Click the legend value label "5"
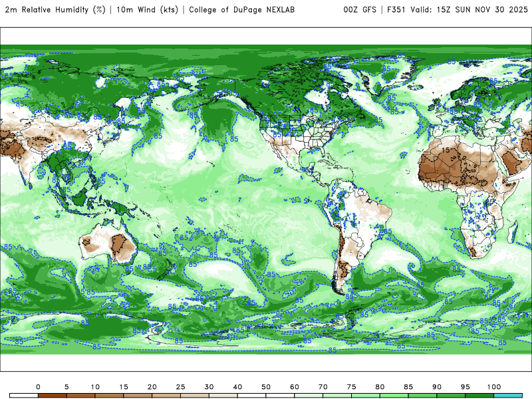Viewport: 532px width, 399px height. [x=66, y=387]
